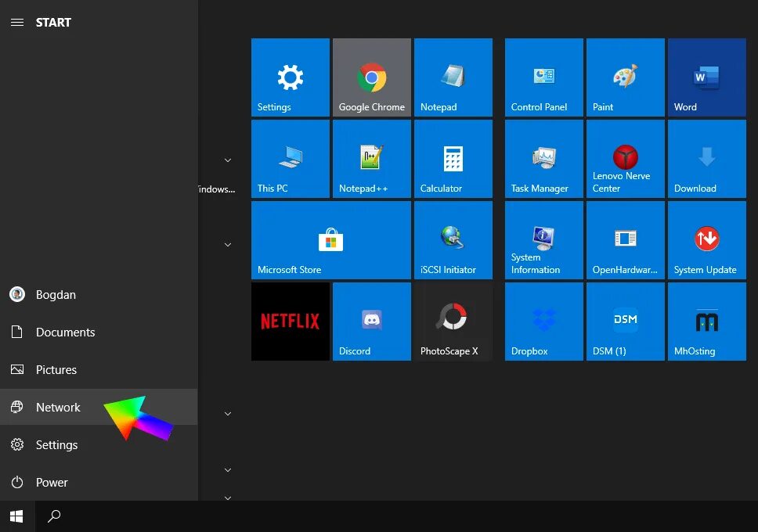Open the Settings tile
This screenshot has height=532, width=758.
click(x=290, y=77)
